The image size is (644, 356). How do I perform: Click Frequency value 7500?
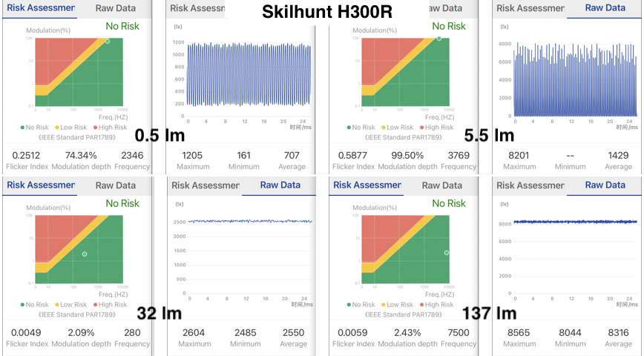tap(458, 332)
